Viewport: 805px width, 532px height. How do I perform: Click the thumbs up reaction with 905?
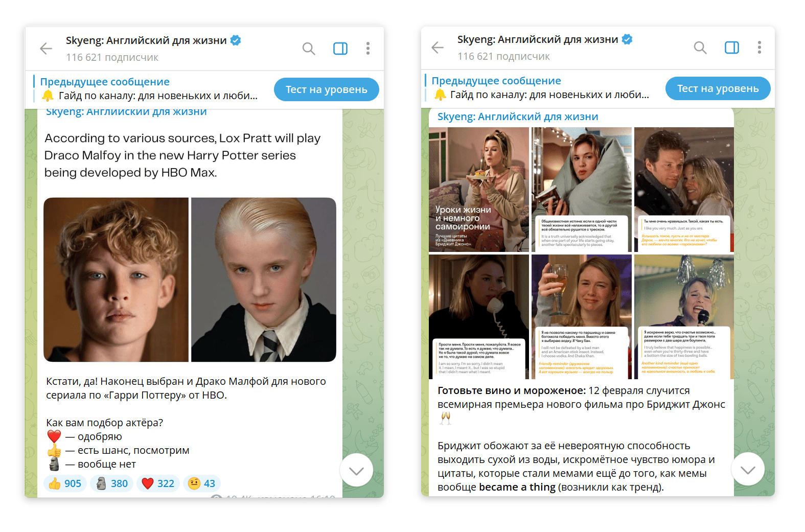(x=65, y=483)
